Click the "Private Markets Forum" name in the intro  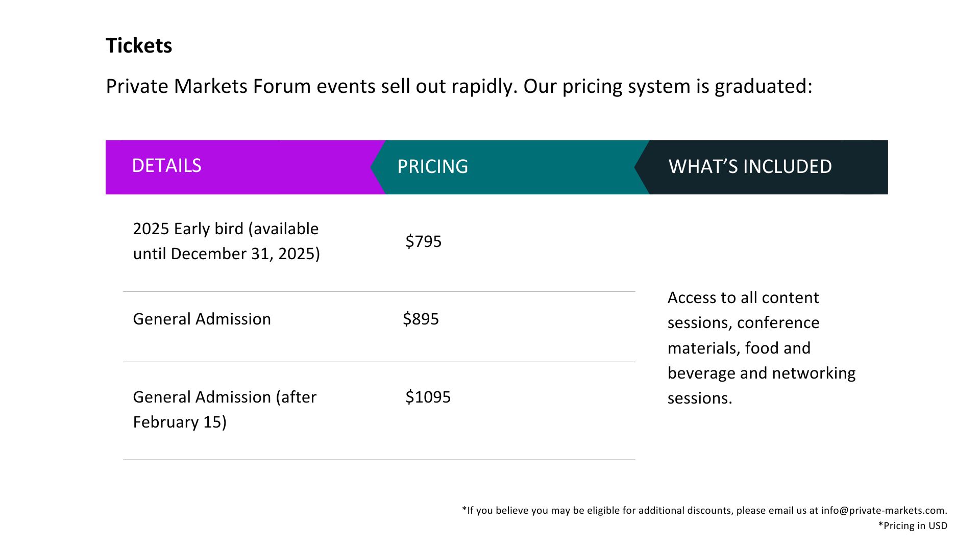pos(208,86)
